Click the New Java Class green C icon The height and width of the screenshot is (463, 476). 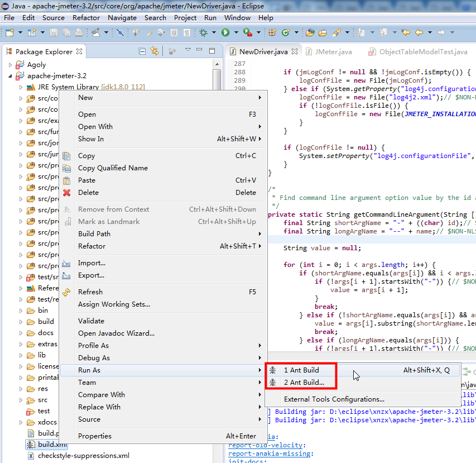[285, 32]
